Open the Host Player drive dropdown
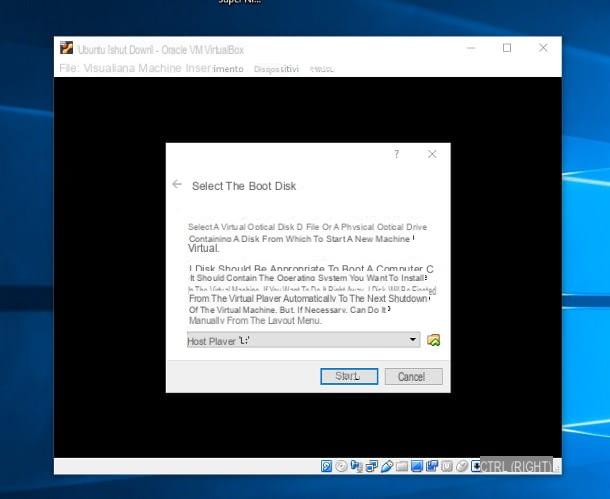The height and width of the screenshot is (499, 610). [x=303, y=340]
